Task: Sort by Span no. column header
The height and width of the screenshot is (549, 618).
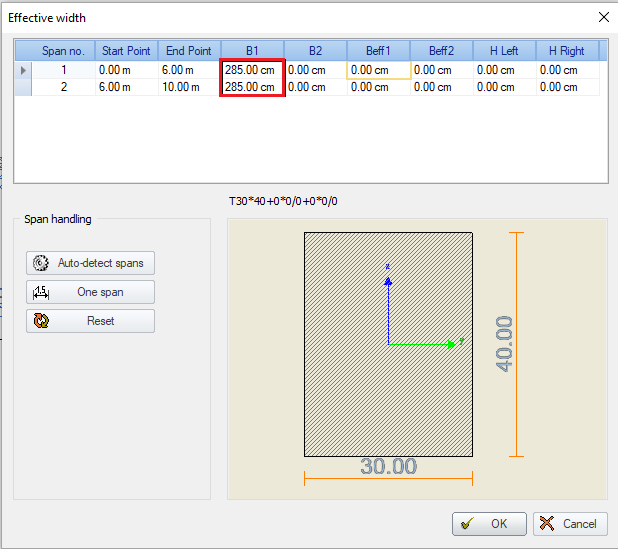Action: (x=63, y=51)
